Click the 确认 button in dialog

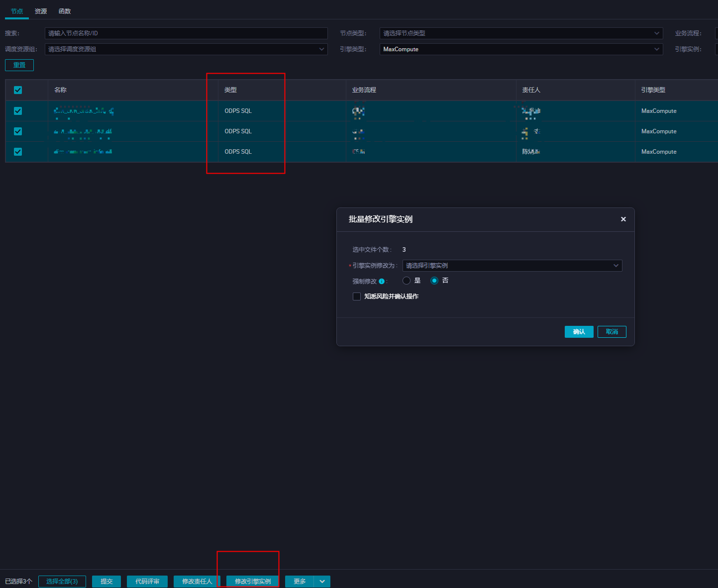[579, 332]
